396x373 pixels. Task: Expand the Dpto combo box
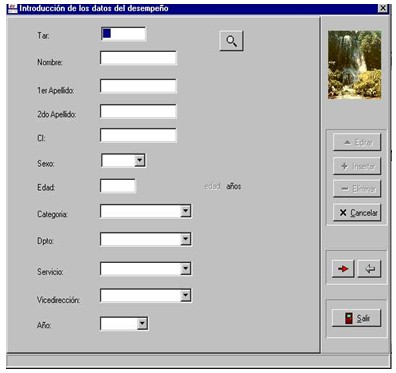click(185, 239)
